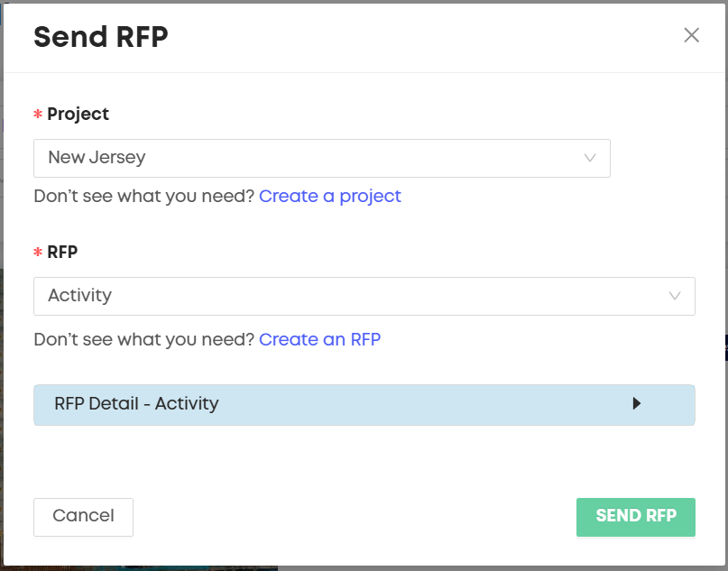This screenshot has height=571, width=728.
Task: Click the Project dropdown chevron arrow
Action: (x=590, y=158)
